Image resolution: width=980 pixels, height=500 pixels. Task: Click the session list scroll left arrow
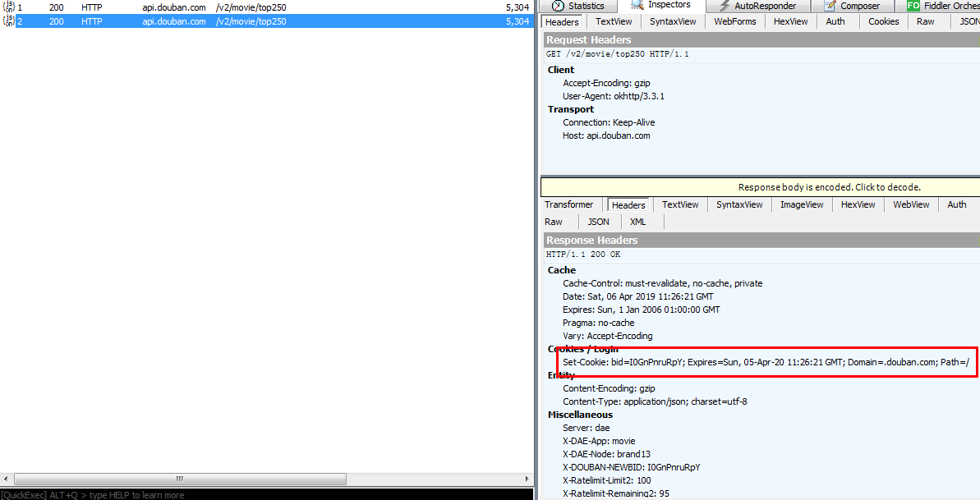(7, 479)
